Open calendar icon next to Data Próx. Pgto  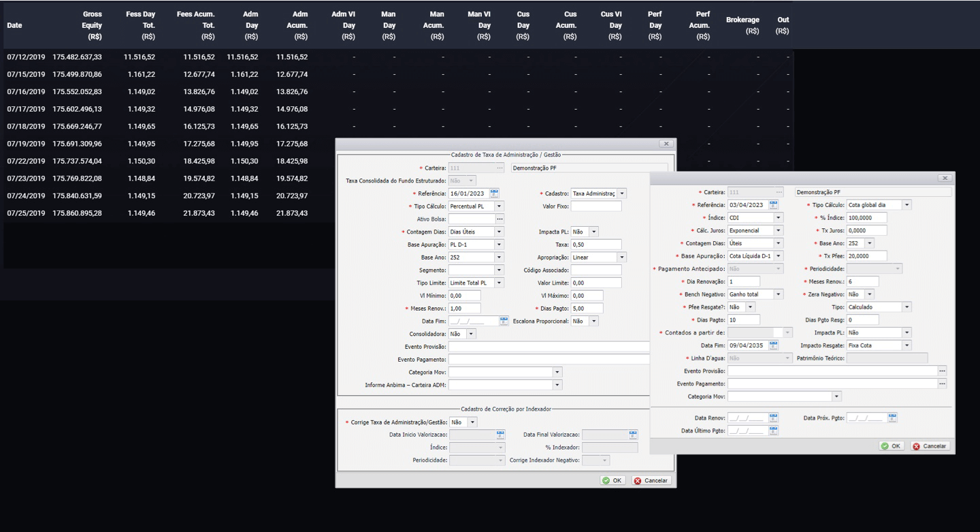coord(893,417)
